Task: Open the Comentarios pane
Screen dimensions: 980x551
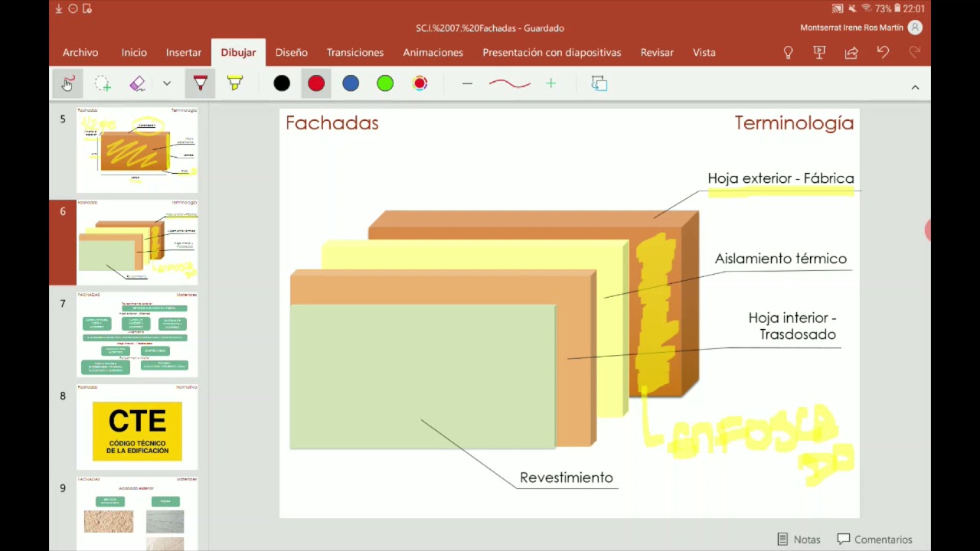Action: (x=874, y=540)
